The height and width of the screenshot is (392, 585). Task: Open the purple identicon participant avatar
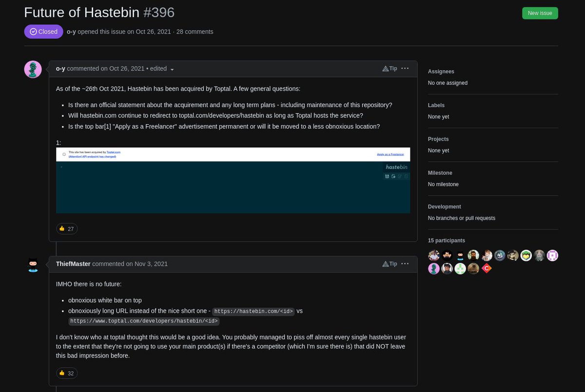552,255
